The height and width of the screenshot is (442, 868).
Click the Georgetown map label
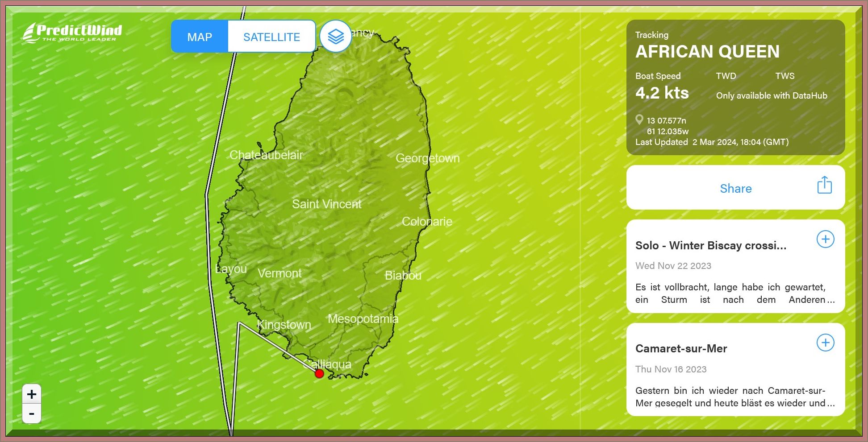point(427,158)
